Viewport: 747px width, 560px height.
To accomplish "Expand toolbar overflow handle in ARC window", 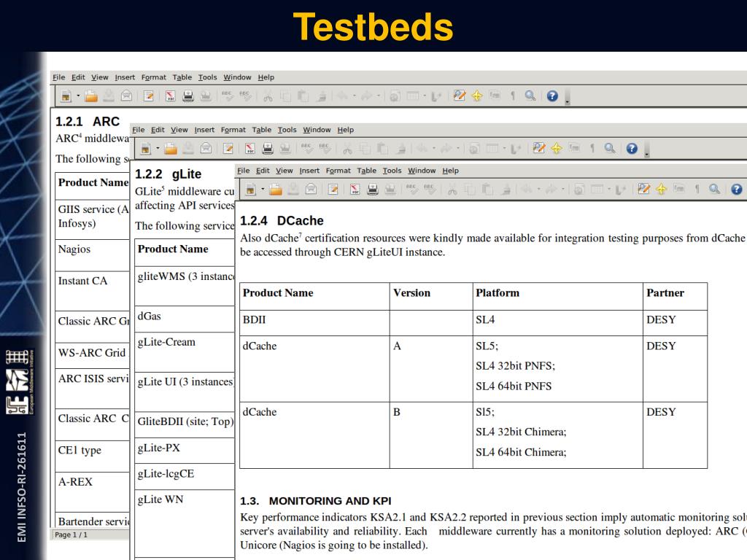I will coord(567,97).
